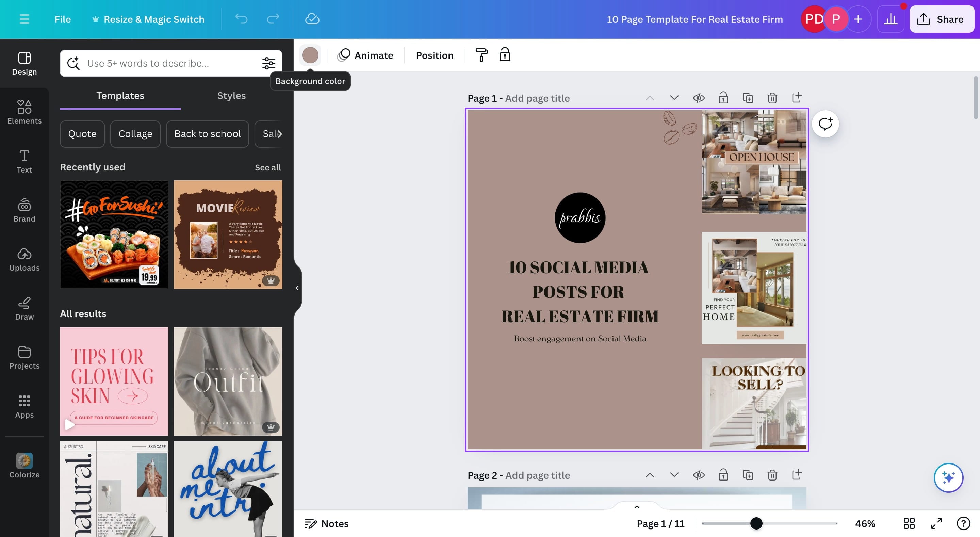The image size is (980, 537).
Task: Open the Design panel
Action: tap(24, 63)
